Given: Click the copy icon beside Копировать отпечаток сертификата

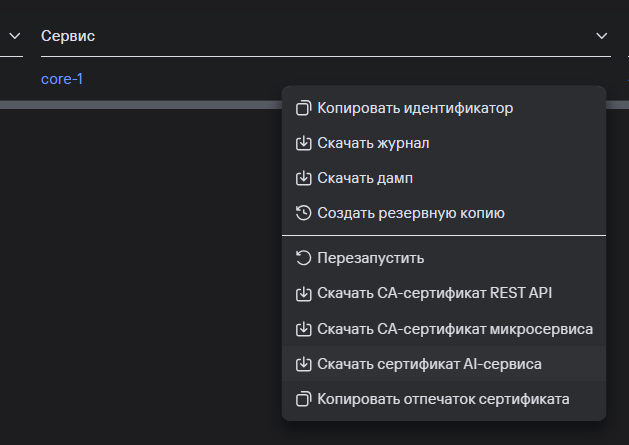Looking at the screenshot, I should point(303,399).
